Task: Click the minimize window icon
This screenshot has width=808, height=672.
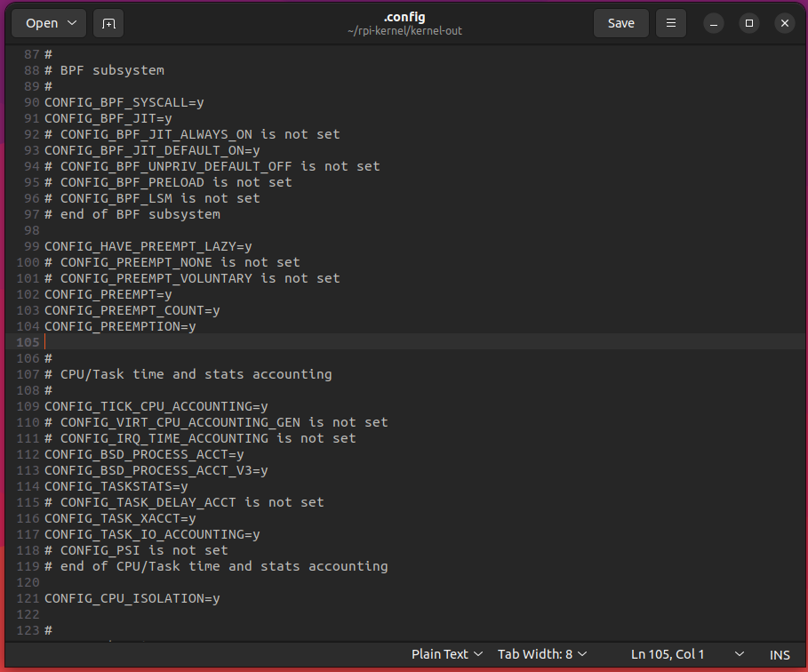Action: pyautogui.click(x=714, y=23)
